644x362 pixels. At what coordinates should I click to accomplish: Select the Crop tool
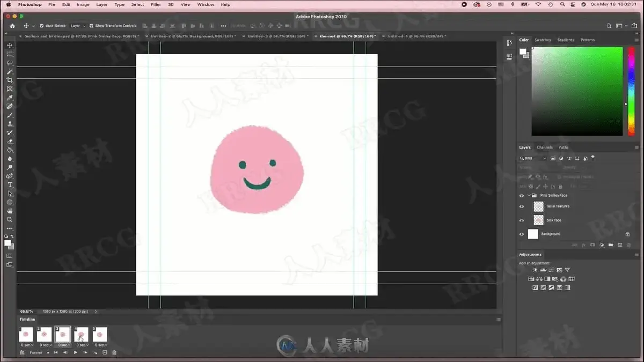[x=10, y=80]
